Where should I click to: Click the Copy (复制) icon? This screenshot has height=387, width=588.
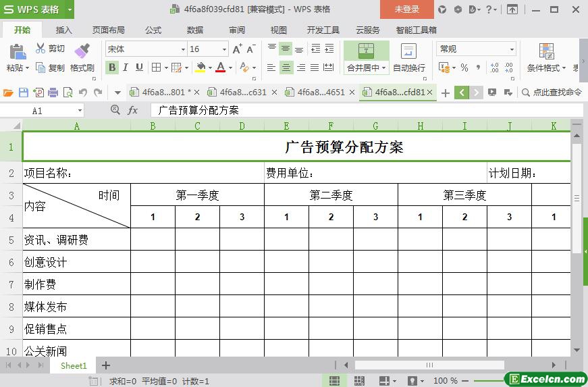[40, 68]
